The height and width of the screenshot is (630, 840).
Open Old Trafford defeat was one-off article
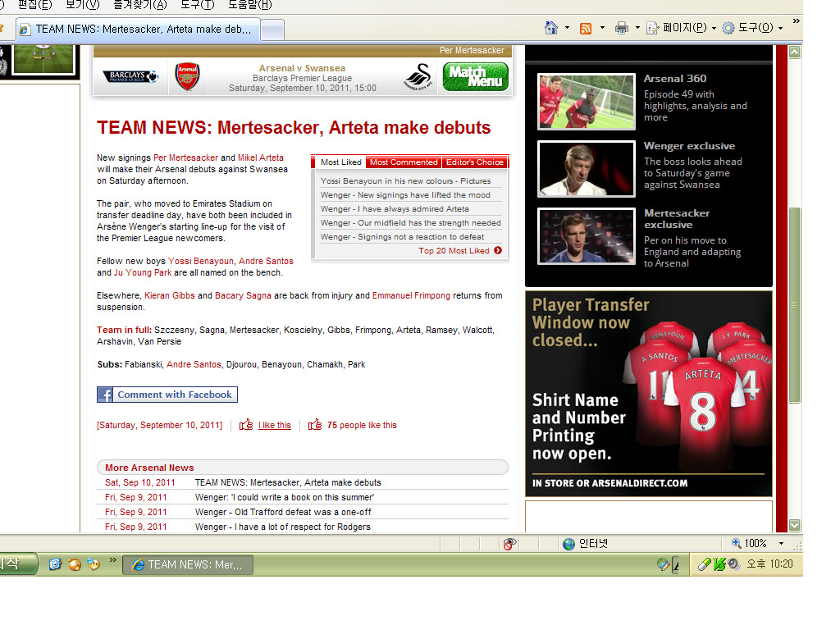click(283, 512)
